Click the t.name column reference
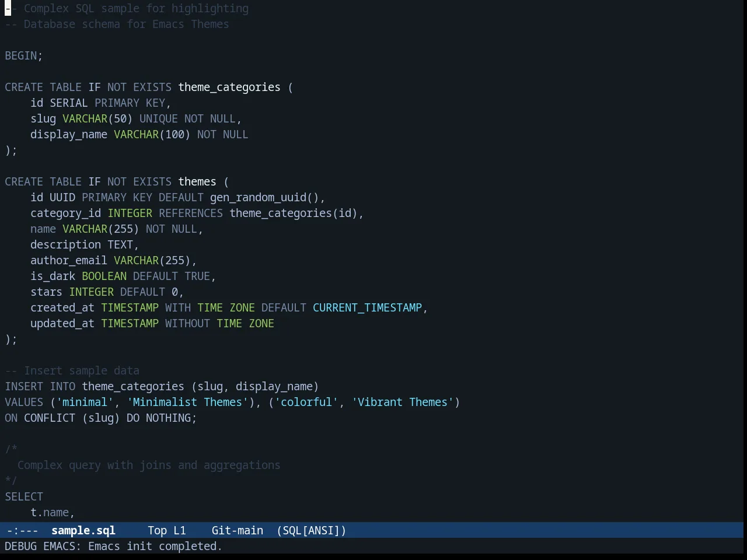The image size is (747, 560). (x=50, y=512)
